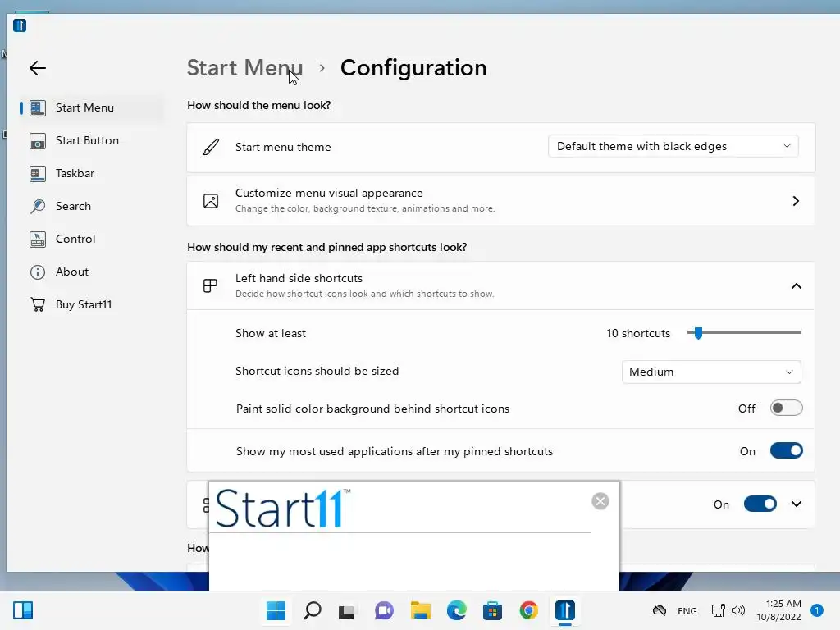840x630 pixels.
Task: Open the Search settings section
Action: pyautogui.click(x=91, y=206)
